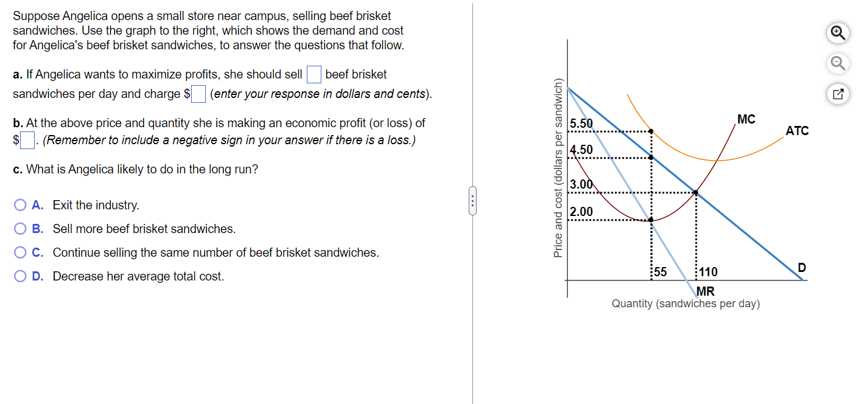Click the quantity marker 55 on the x-axis
This screenshot has height=404, width=868.
point(659,272)
